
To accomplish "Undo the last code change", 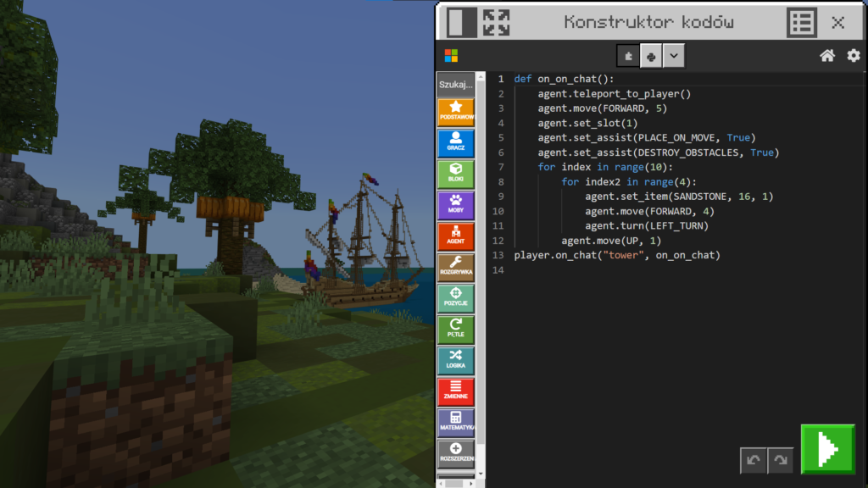I will tap(754, 460).
